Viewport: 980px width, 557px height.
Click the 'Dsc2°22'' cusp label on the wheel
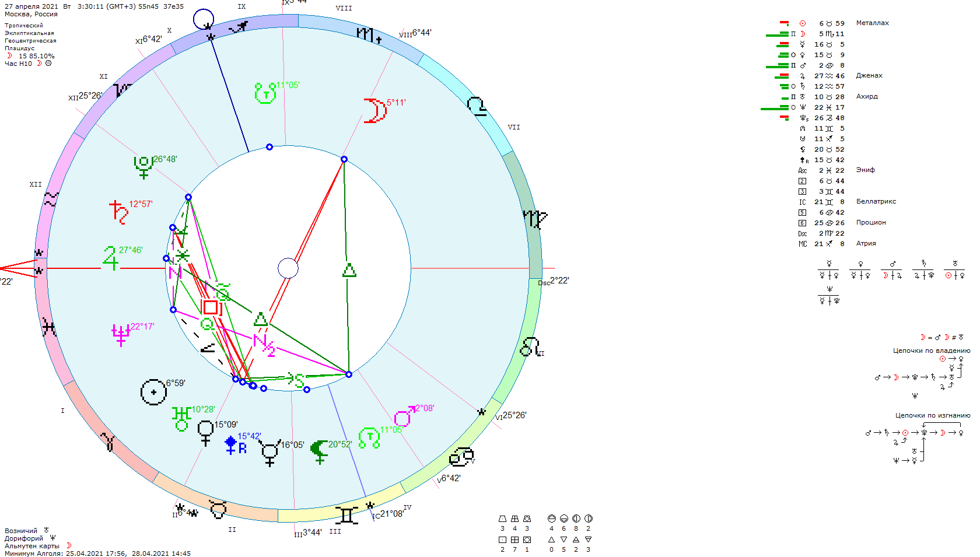point(553,281)
